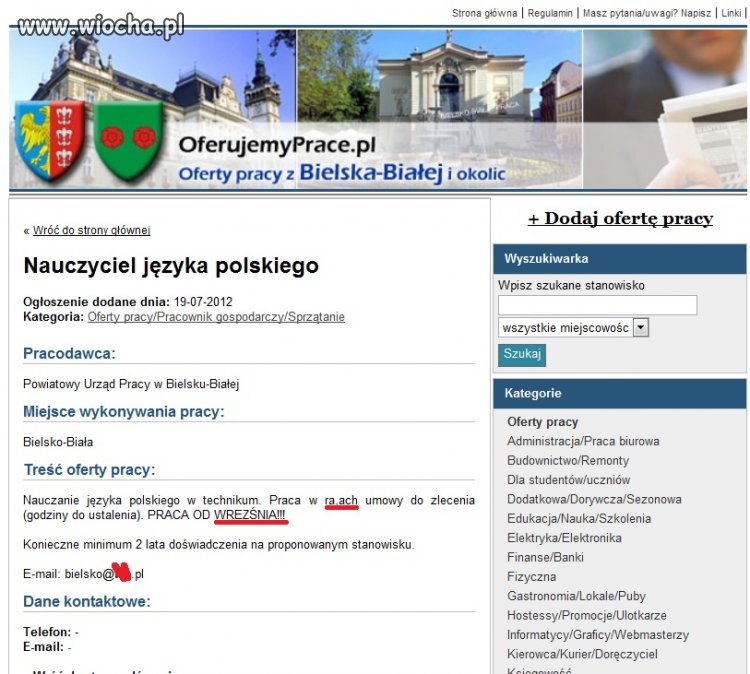Image resolution: width=750 pixels, height=674 pixels.
Task: Click the Nauczyciel języka polskiego heading
Action: tap(171, 266)
